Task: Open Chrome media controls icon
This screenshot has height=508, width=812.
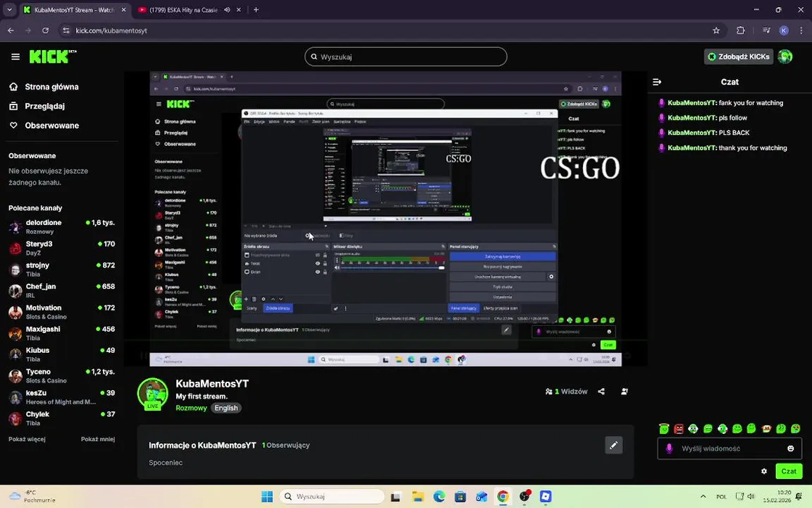Action: [x=766, y=30]
